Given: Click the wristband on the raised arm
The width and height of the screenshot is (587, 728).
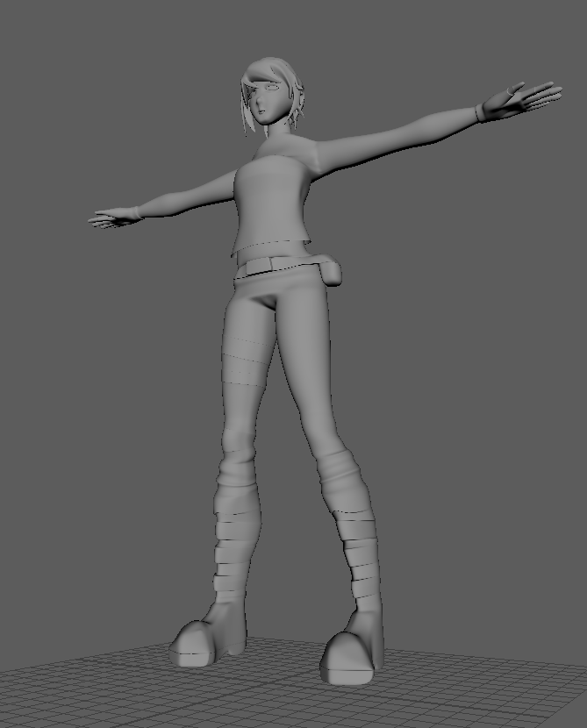Looking at the screenshot, I should 480,113.
